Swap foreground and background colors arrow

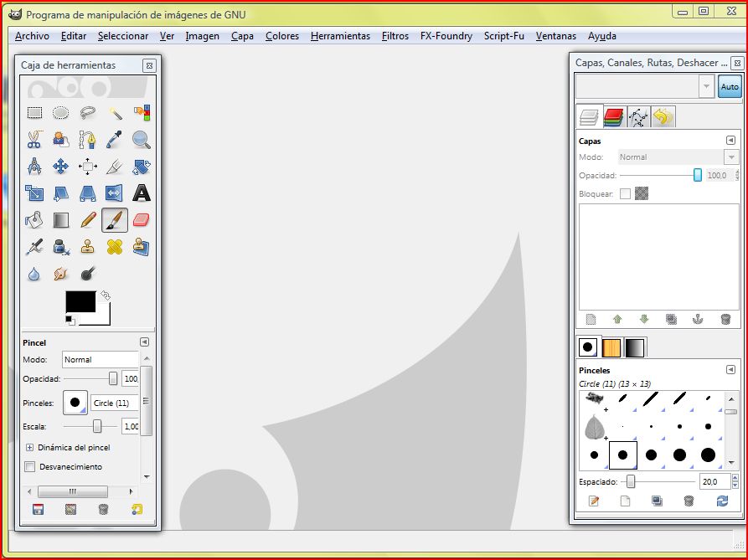click(x=105, y=295)
